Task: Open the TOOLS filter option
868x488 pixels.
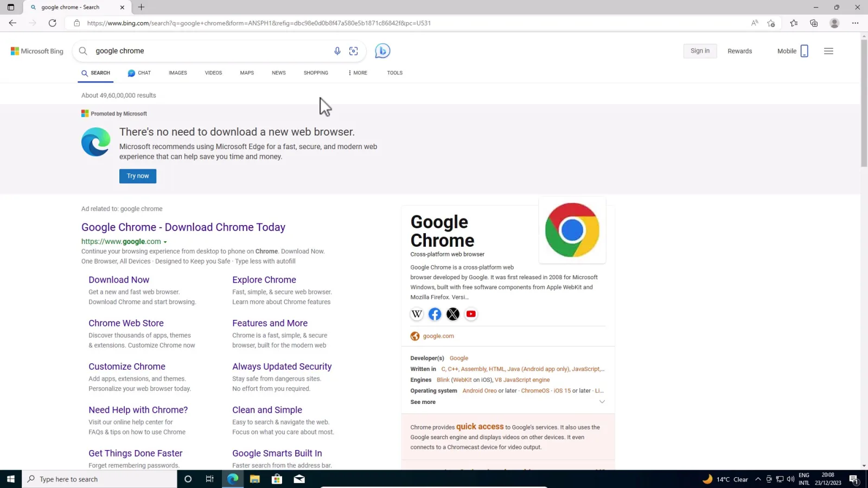Action: (x=395, y=73)
